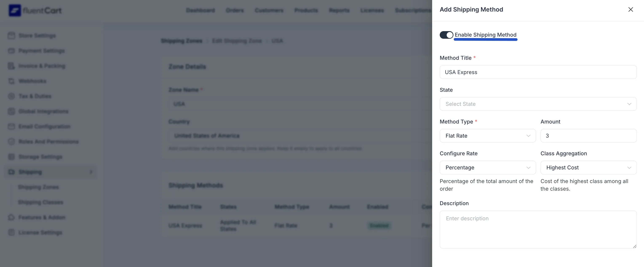
Task: Select the Webhooks icon in the sidebar
Action: pyautogui.click(x=11, y=81)
